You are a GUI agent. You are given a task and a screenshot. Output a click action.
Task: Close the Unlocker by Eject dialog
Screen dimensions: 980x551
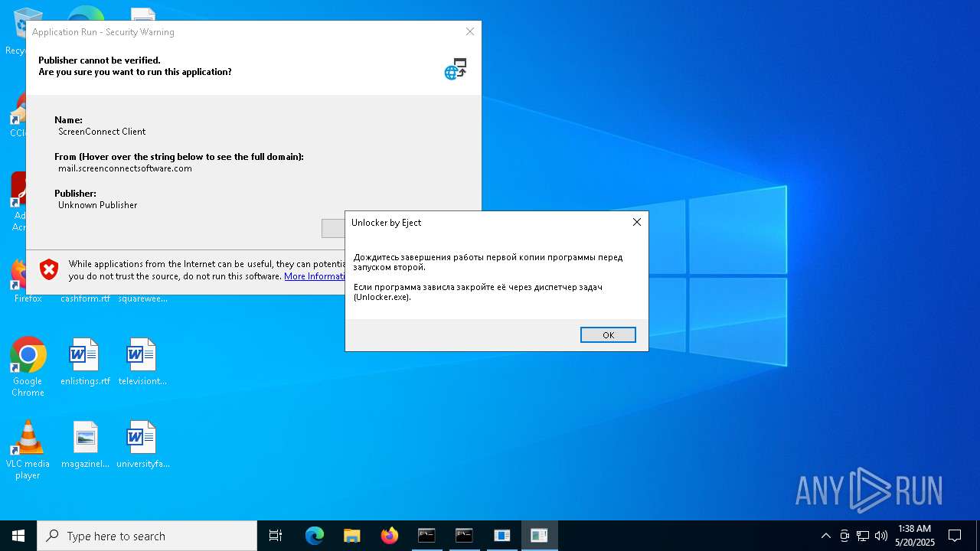[636, 222]
